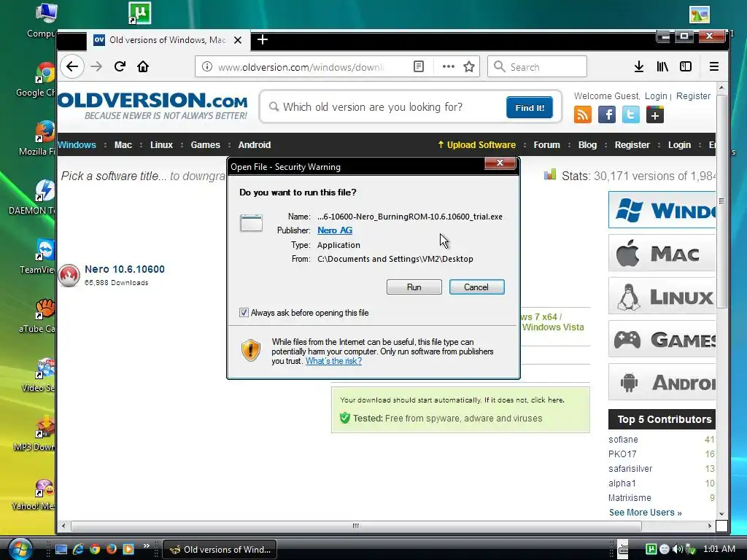Click the vertical page scrollbar thumb
This screenshot has height=560, width=747.
[721, 201]
